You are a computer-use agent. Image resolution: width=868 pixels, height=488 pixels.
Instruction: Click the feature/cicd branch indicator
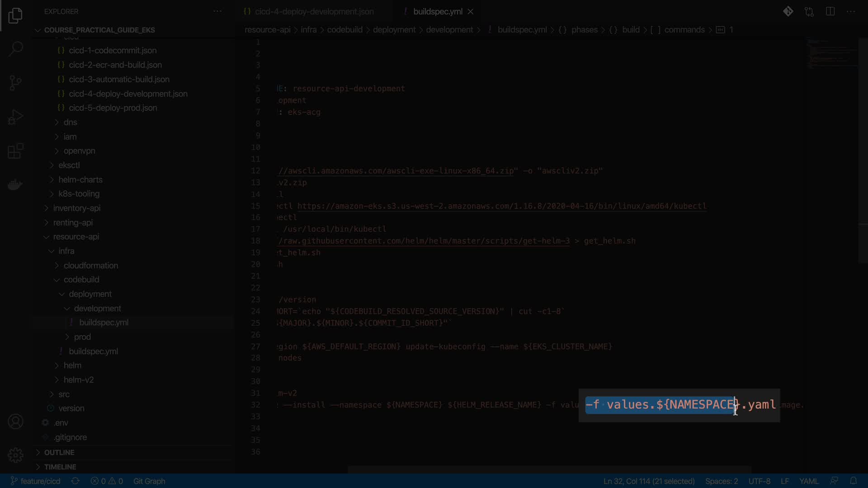click(36, 481)
